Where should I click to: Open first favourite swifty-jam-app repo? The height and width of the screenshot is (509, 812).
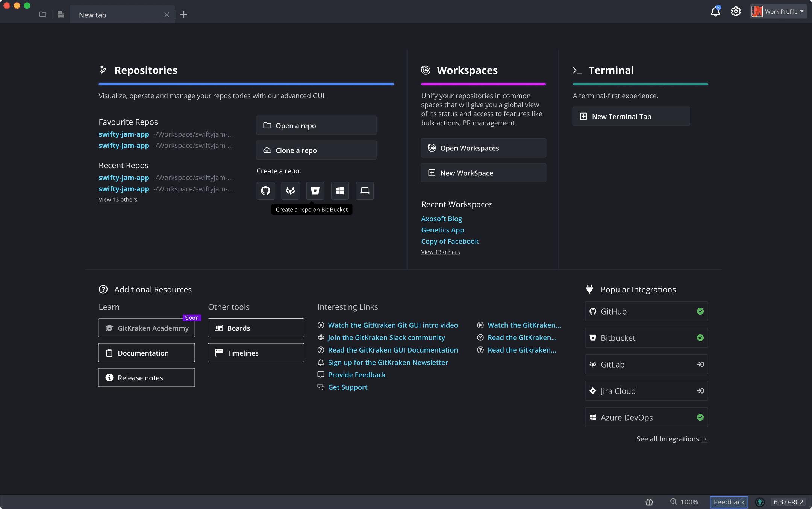pos(124,134)
